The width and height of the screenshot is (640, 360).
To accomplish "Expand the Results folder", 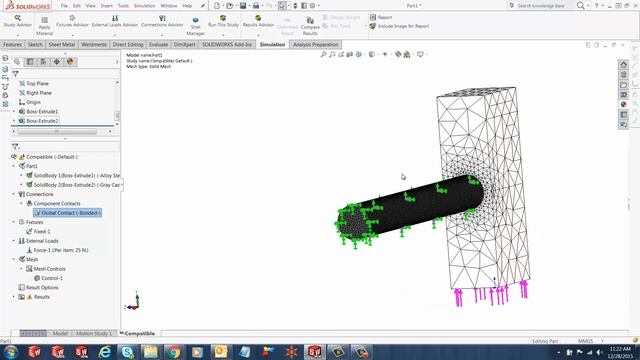I will 14,297.
